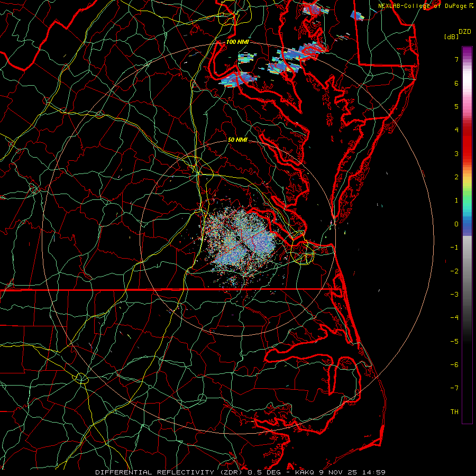Click the [dB] unit label

point(452,36)
